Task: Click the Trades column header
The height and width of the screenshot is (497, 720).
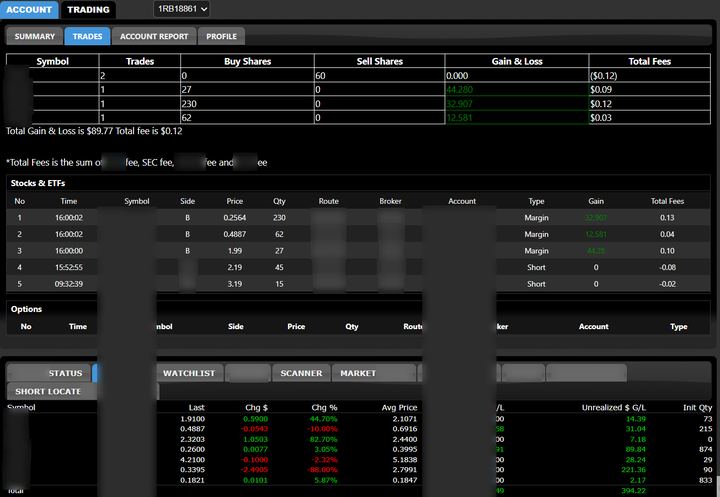Action: [x=140, y=61]
